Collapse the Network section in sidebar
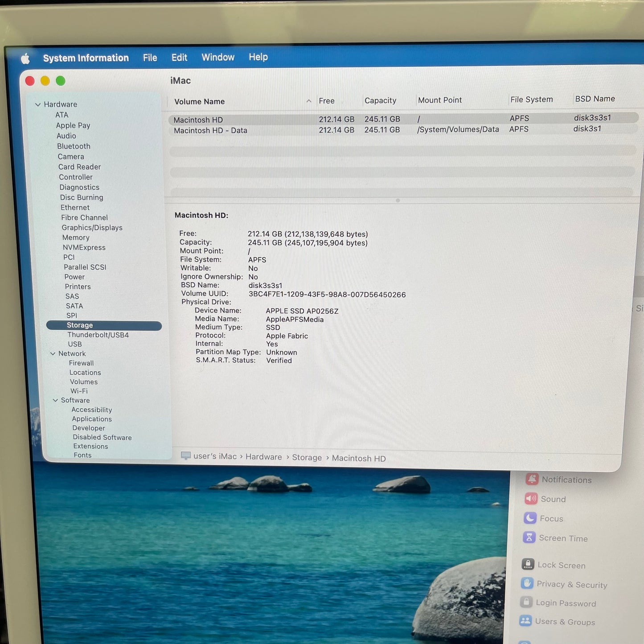Image resolution: width=644 pixels, height=644 pixels. (53, 353)
